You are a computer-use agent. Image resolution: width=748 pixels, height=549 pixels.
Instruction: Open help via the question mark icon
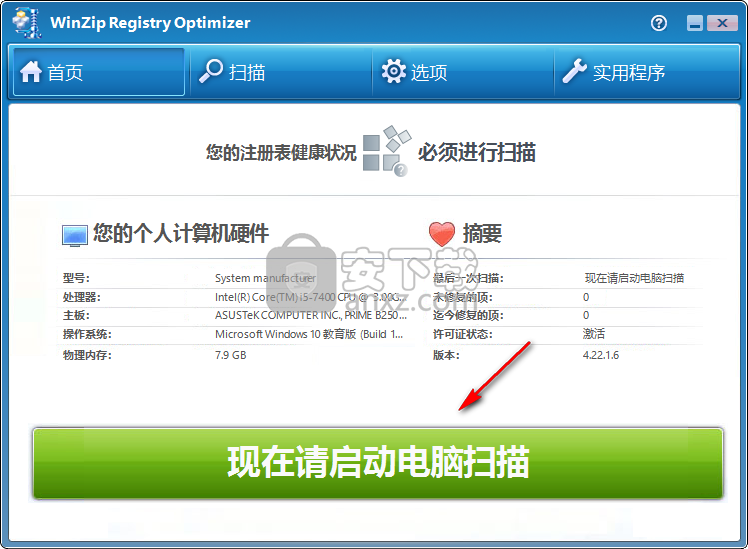(659, 23)
